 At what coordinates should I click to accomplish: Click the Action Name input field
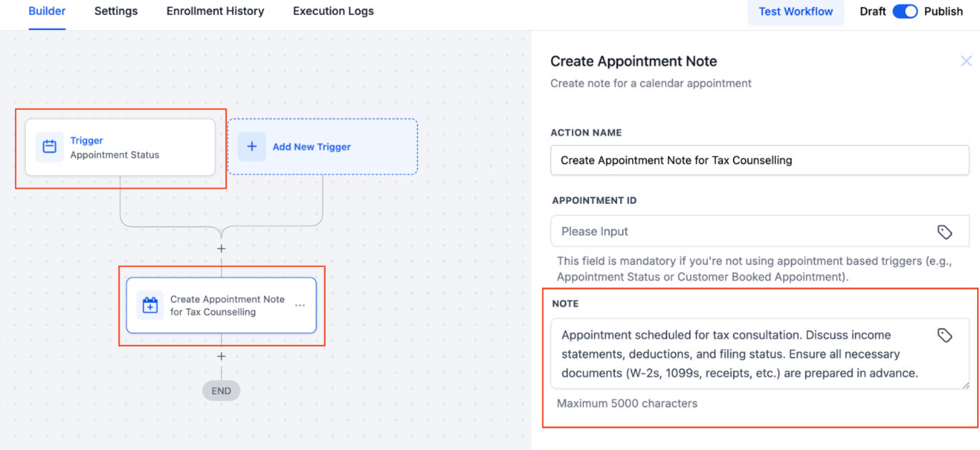759,160
